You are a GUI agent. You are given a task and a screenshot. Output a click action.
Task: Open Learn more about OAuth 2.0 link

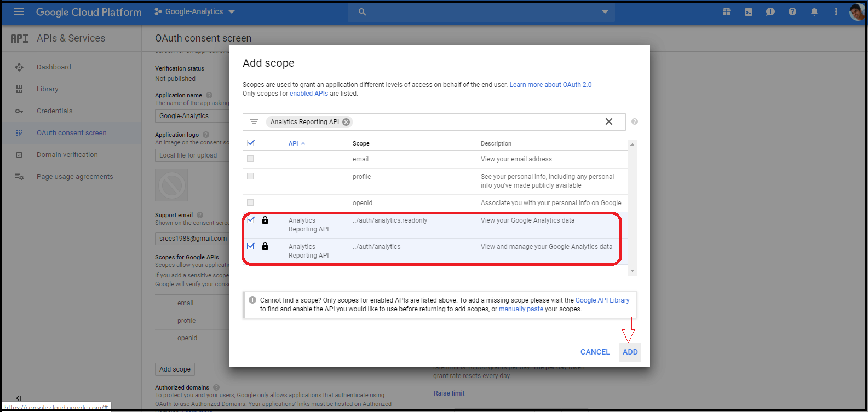coord(550,85)
